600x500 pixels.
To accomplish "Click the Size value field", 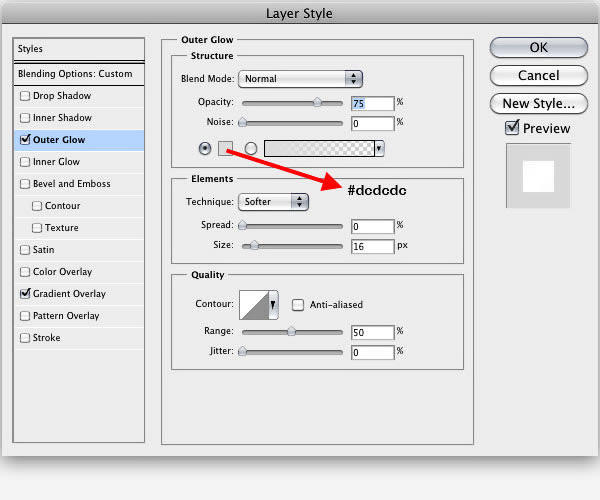I will coord(373,246).
